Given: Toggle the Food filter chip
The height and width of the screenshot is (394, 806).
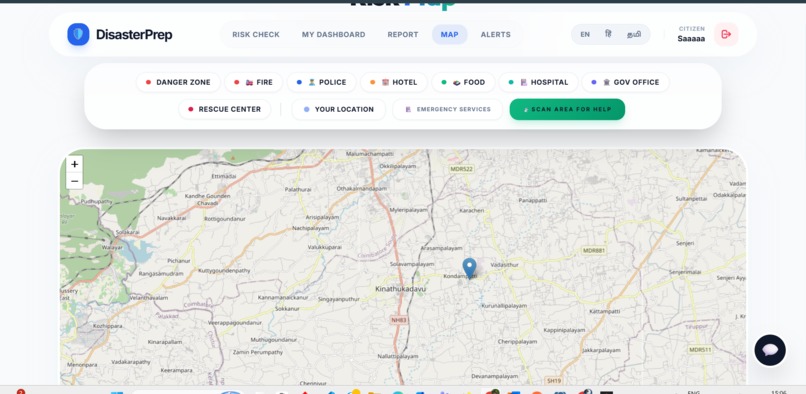Looking at the screenshot, I should coord(464,82).
